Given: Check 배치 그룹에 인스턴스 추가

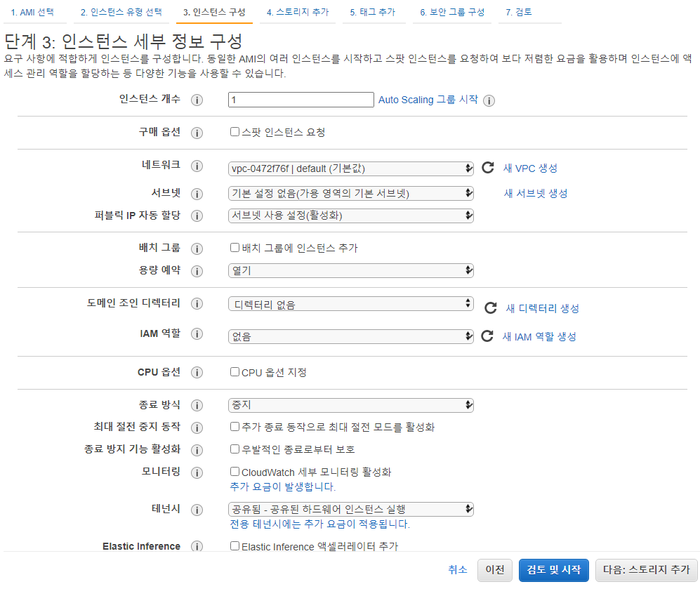Looking at the screenshot, I should (x=235, y=247).
